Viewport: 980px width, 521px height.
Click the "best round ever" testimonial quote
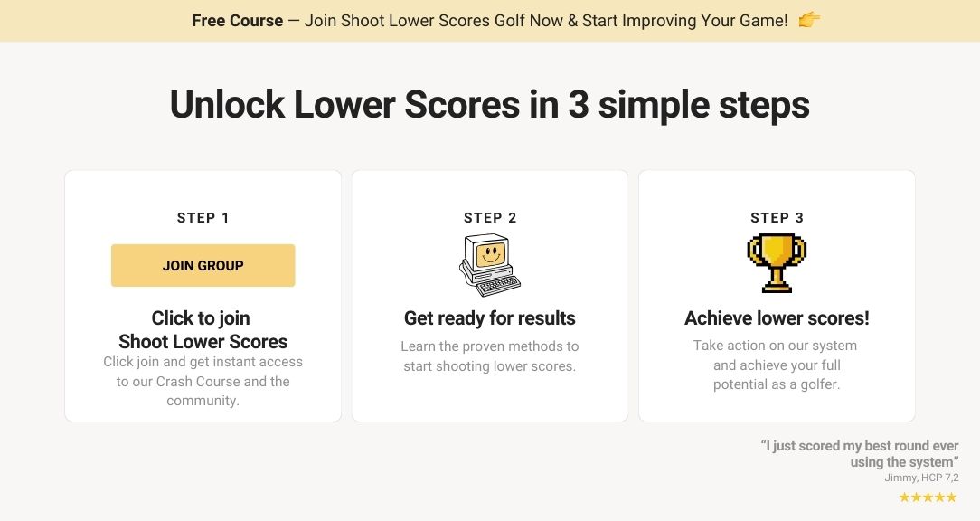[x=860, y=454]
